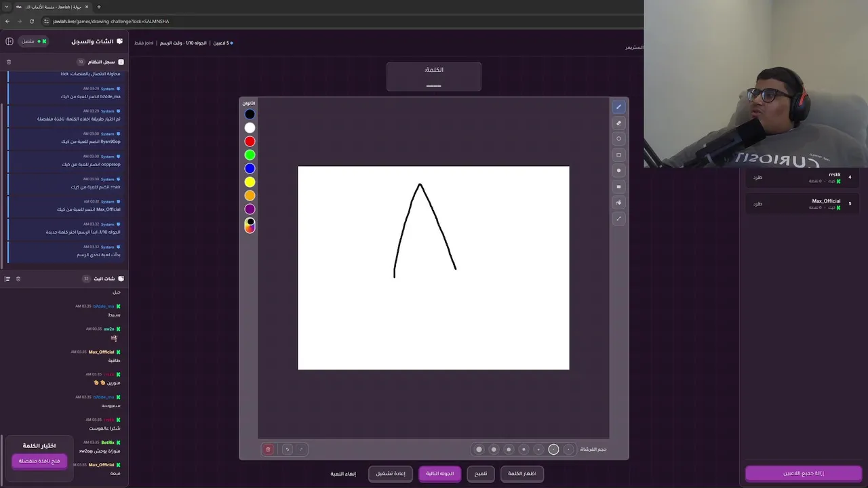Delete the system log entries
This screenshot has width=868, height=488.
click(x=9, y=62)
